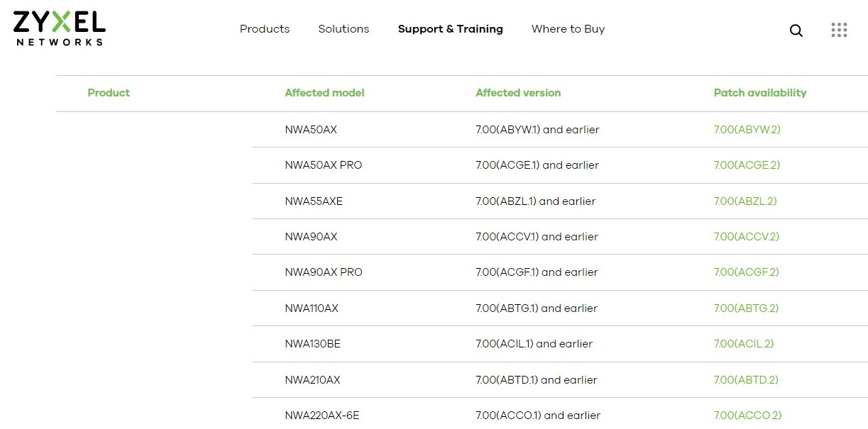Click the NWA90AX PRO patch 7.00(ACGF.2) link

click(x=746, y=272)
